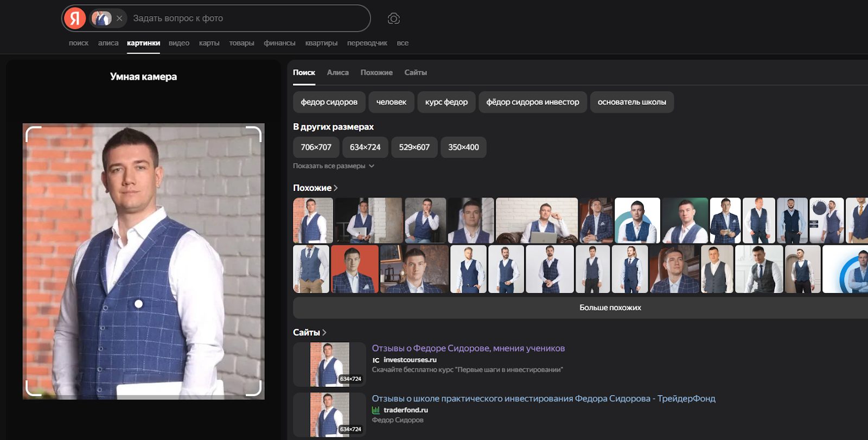Click the Yandex logo icon

tap(75, 18)
